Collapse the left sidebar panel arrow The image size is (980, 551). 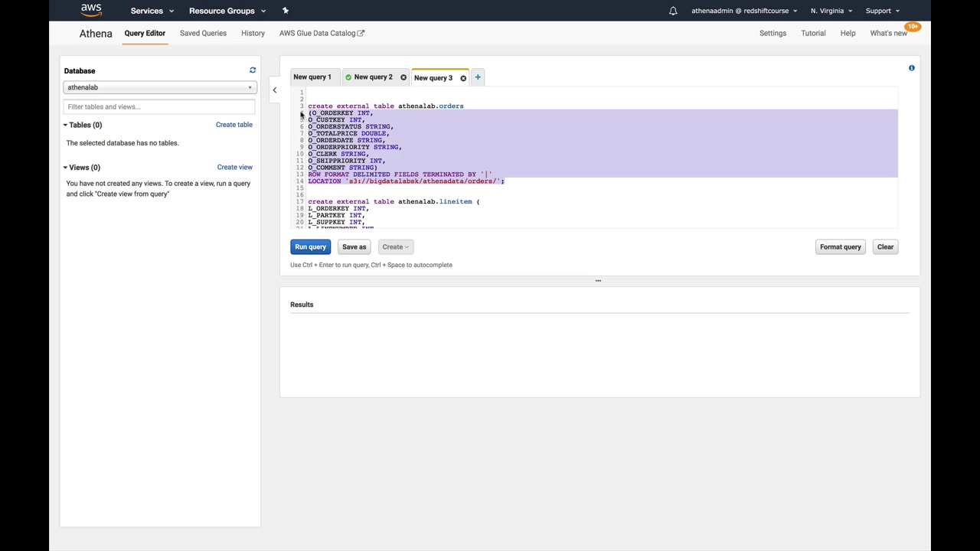click(275, 90)
